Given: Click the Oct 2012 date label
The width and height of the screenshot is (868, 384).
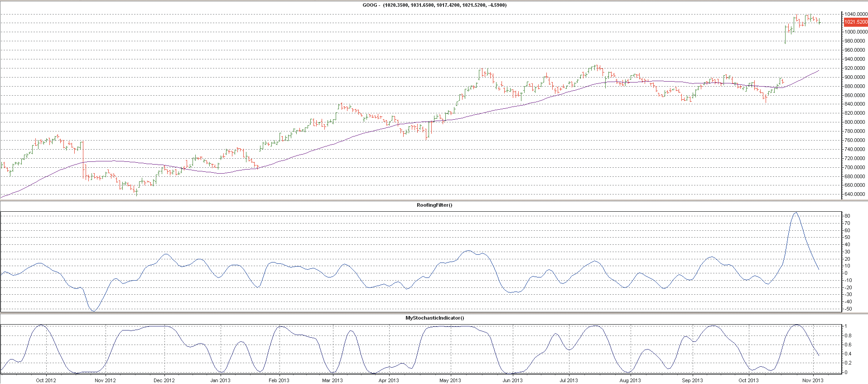Looking at the screenshot, I should coord(46,380).
